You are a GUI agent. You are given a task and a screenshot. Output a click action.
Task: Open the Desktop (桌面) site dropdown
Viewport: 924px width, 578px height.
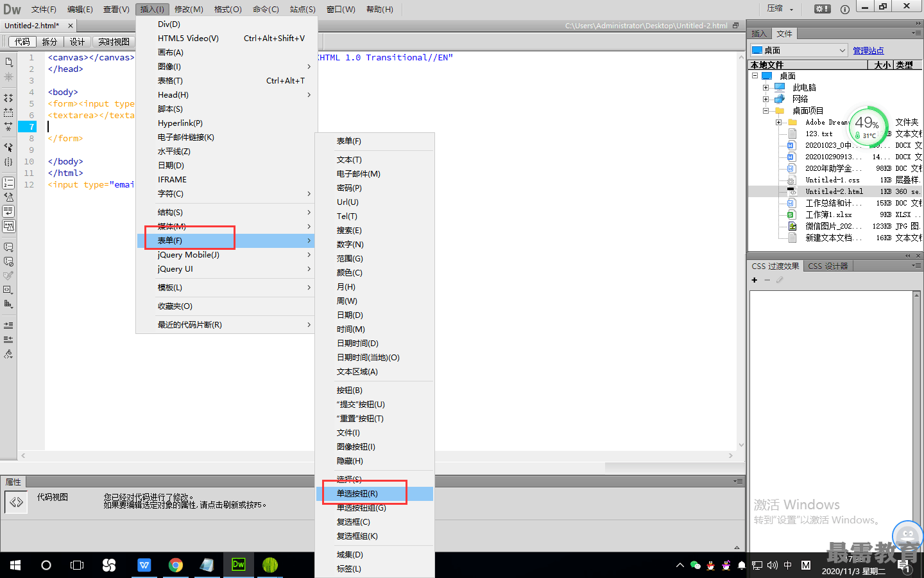coord(799,50)
